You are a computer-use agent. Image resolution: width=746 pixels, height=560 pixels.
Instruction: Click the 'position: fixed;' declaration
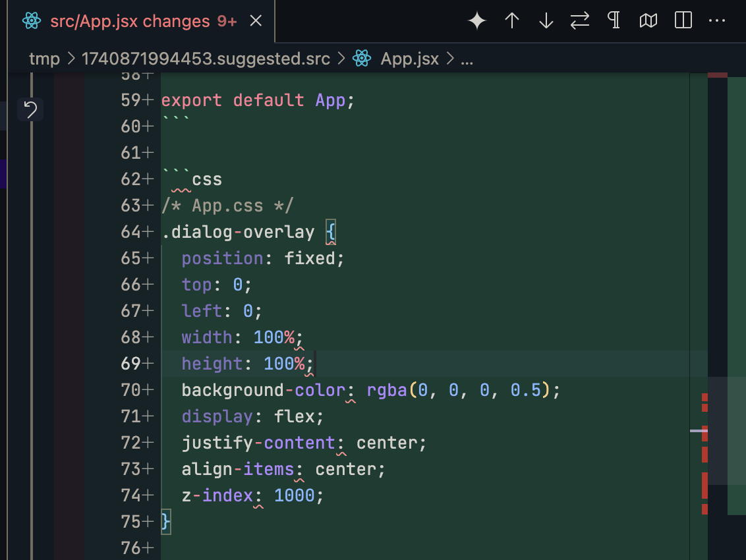[263, 258]
